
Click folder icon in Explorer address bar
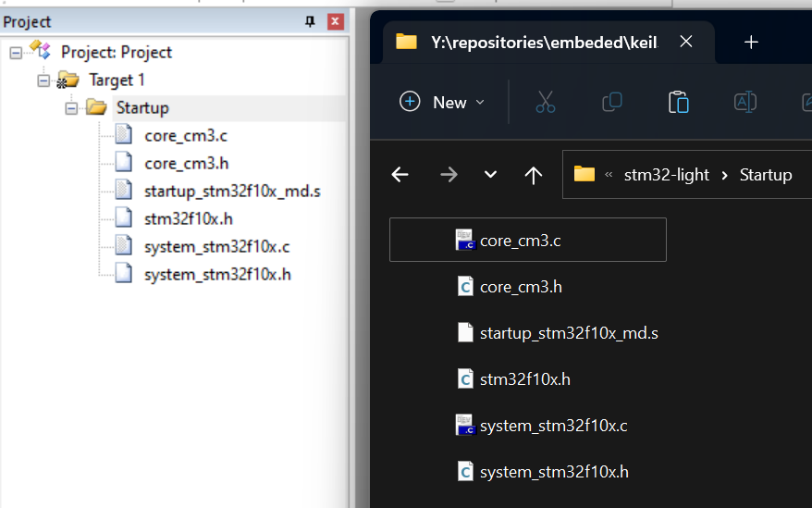click(584, 174)
